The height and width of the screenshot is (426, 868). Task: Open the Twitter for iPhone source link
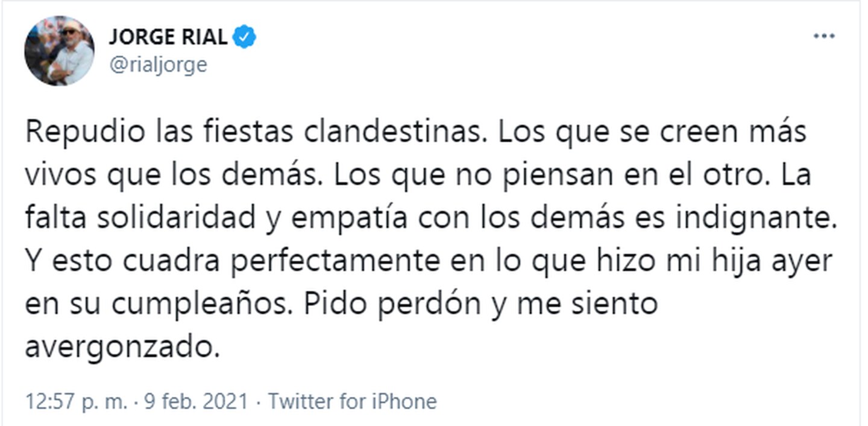click(352, 401)
